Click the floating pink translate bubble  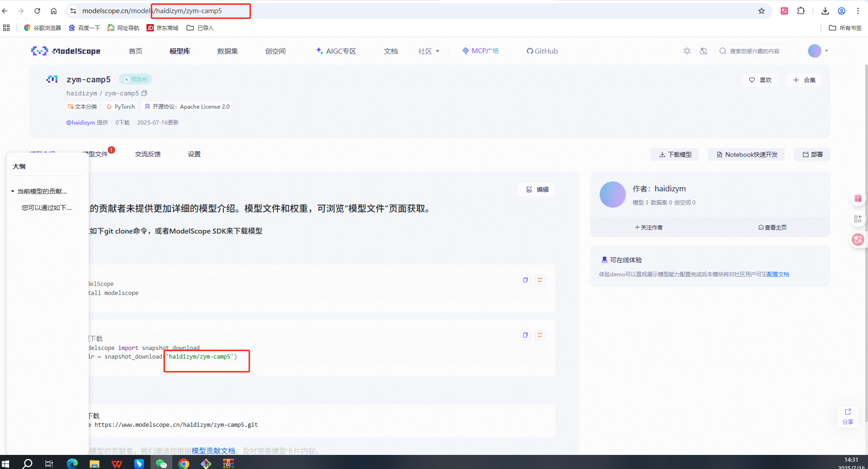858,239
